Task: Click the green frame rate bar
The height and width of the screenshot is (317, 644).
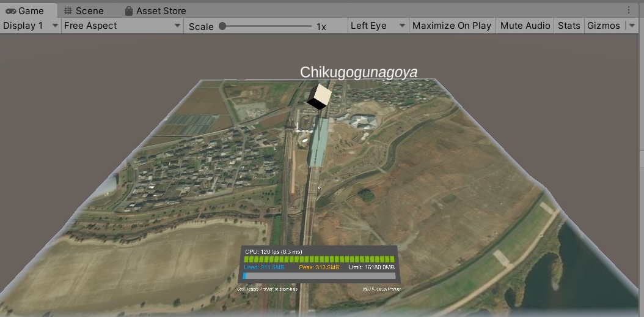Action: (x=319, y=259)
